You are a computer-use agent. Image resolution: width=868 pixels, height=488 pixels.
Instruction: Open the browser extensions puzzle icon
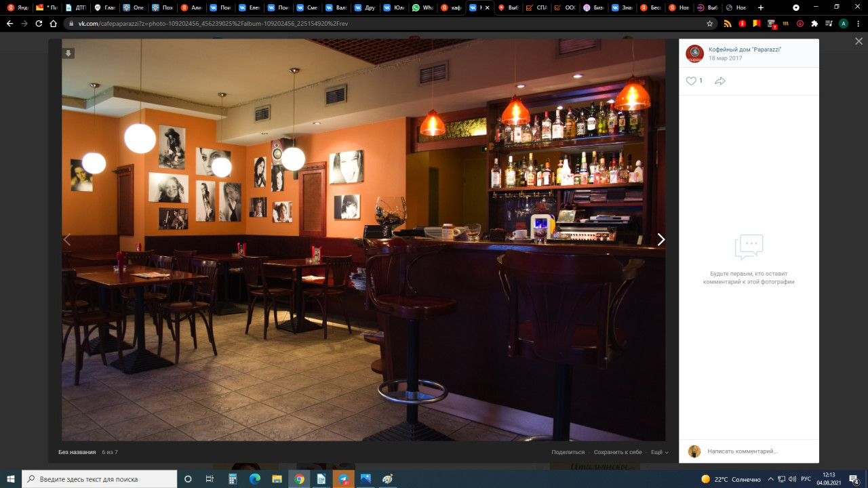(x=814, y=23)
